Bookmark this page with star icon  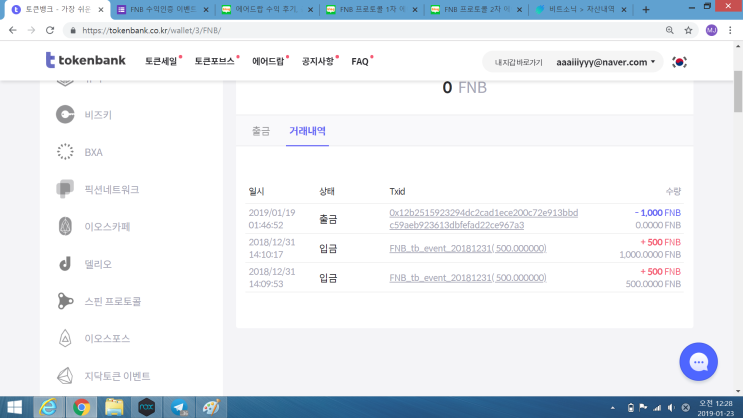[689, 30]
